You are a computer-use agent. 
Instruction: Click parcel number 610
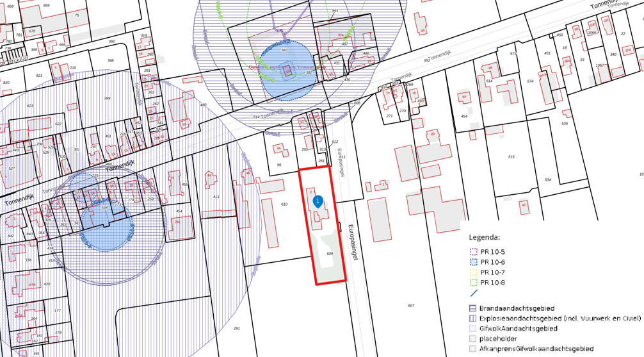point(284,204)
